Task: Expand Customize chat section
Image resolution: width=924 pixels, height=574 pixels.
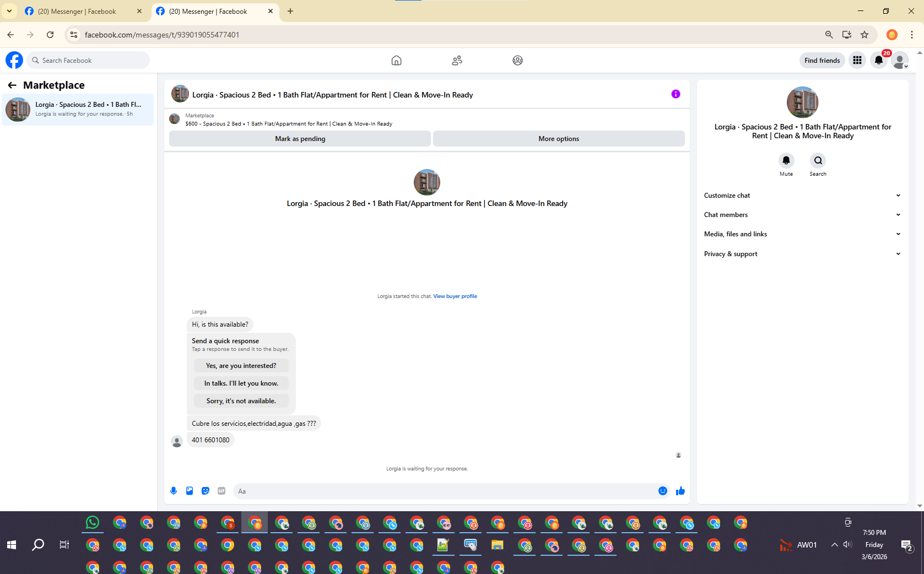Action: pyautogui.click(x=802, y=196)
